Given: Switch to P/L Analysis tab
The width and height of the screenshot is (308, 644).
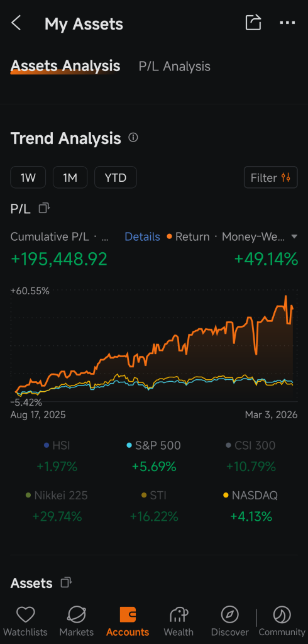Looking at the screenshot, I should [x=175, y=67].
